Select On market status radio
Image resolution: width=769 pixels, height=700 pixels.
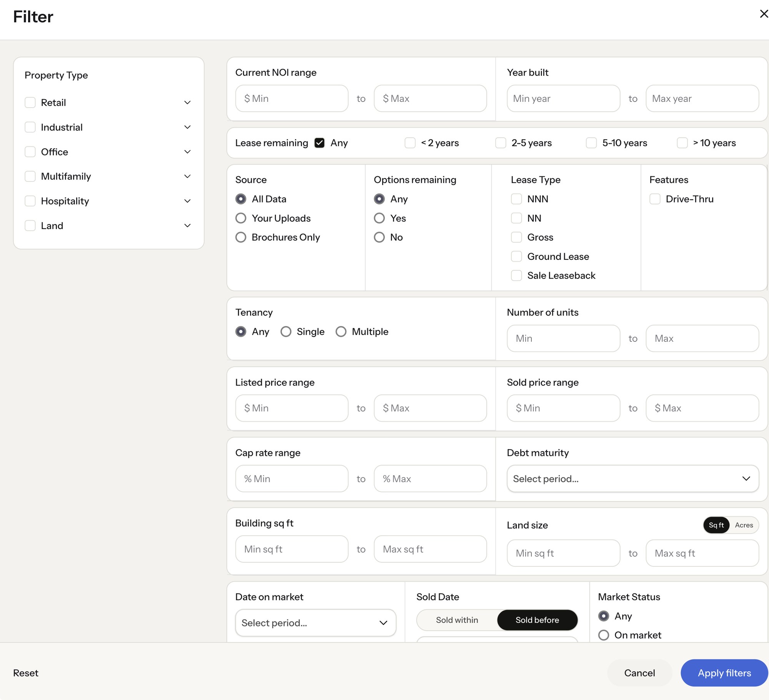pyautogui.click(x=604, y=635)
